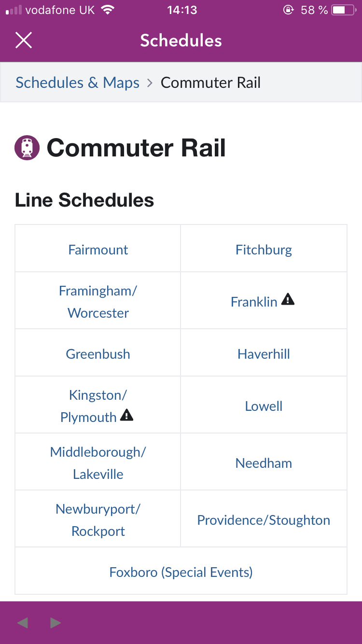Open the Fairmount line schedule
Screen dimensions: 362x644
pos(98,250)
